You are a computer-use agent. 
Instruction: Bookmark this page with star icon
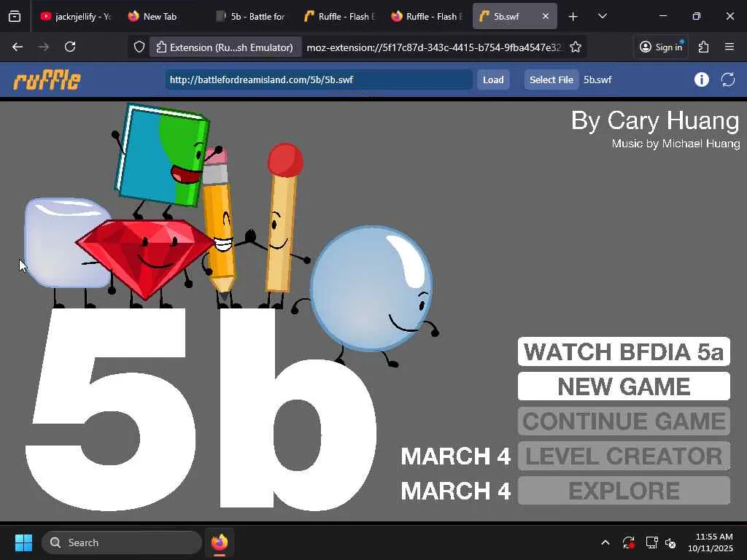pos(576,47)
